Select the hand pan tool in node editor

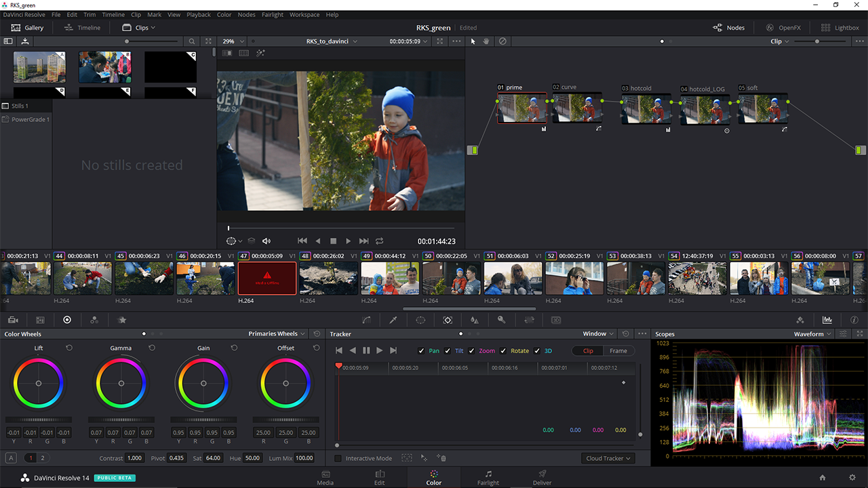487,41
